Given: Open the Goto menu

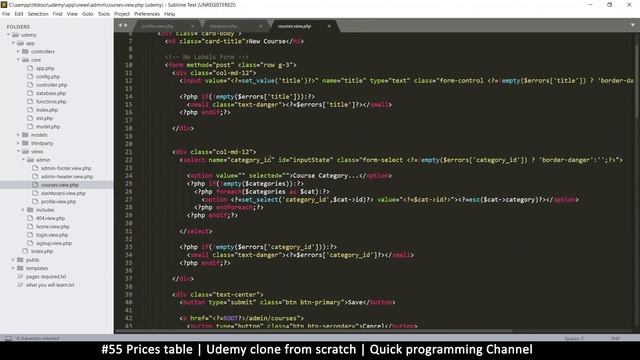Looking at the screenshot, I should pyautogui.click(x=88, y=14).
